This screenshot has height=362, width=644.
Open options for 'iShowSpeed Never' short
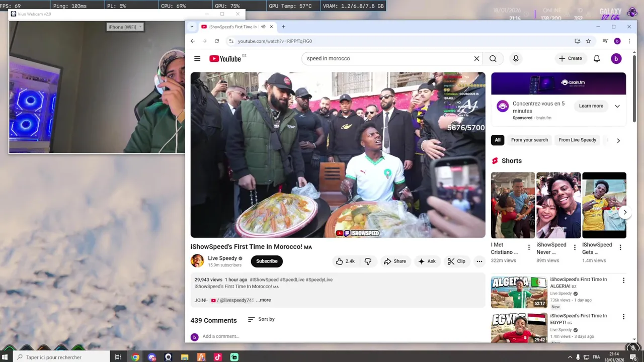tap(575, 247)
